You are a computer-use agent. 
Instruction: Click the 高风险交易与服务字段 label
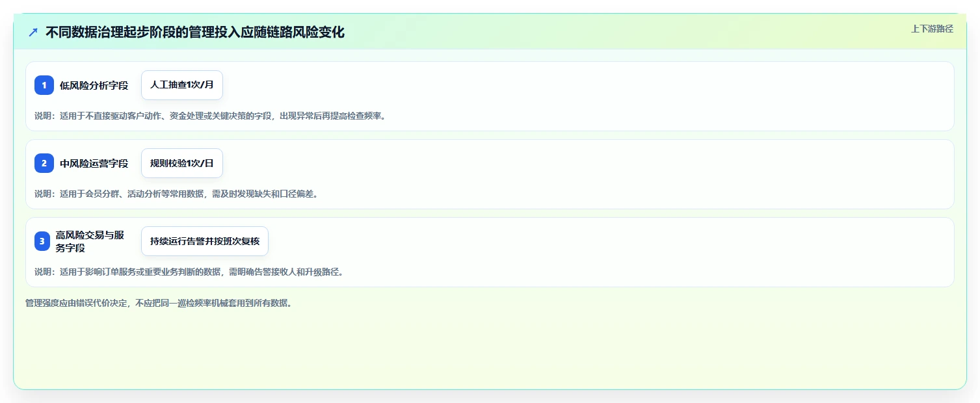[90, 242]
